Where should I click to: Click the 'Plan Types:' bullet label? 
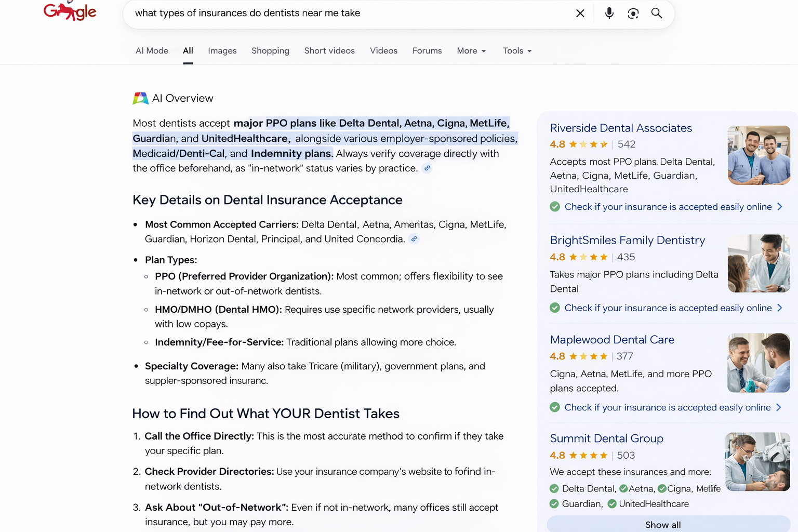(x=171, y=260)
